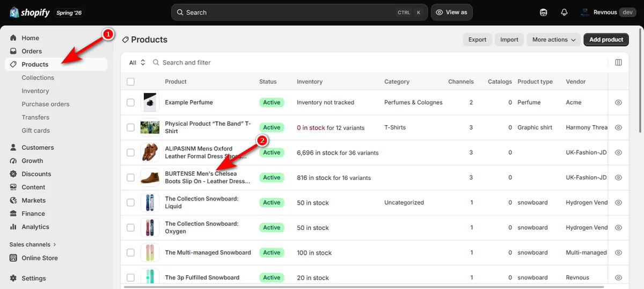
Task: Click the Home icon in sidebar
Action: click(13, 38)
